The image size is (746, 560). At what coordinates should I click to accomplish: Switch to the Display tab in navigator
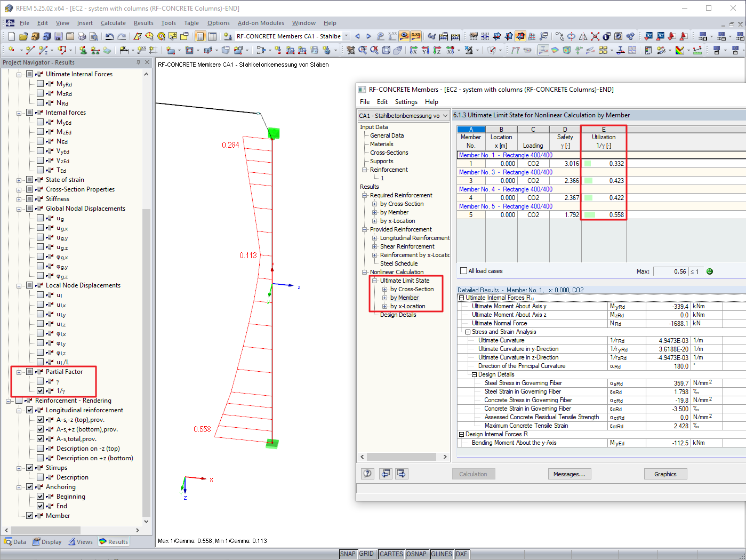tap(47, 541)
